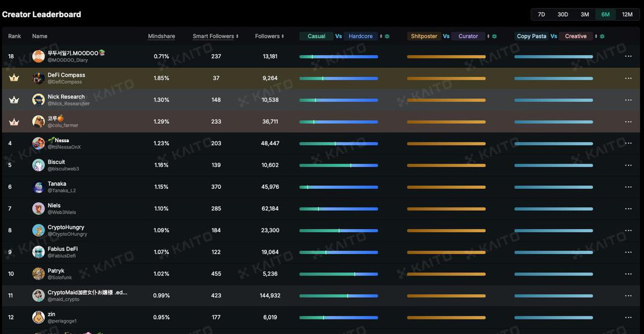Open Tanaka's avatar
This screenshot has width=644, height=334.
[38, 187]
